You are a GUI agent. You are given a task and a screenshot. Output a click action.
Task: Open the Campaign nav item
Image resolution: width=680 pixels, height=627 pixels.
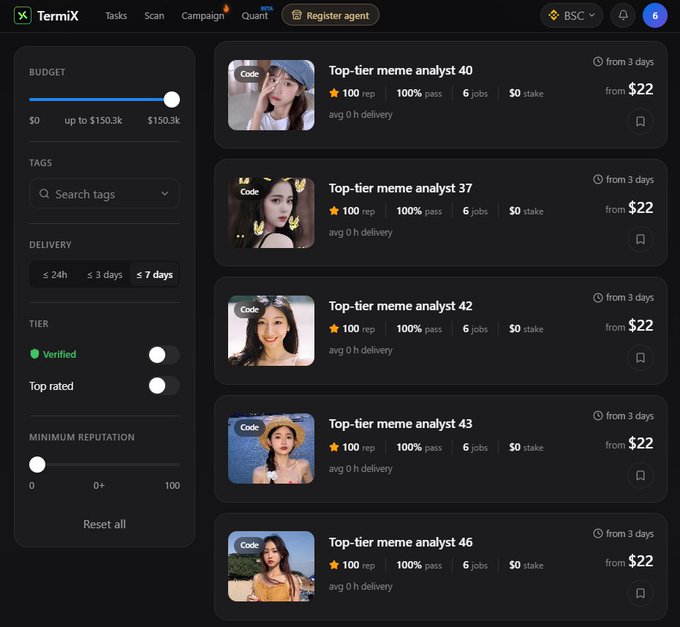(x=203, y=16)
